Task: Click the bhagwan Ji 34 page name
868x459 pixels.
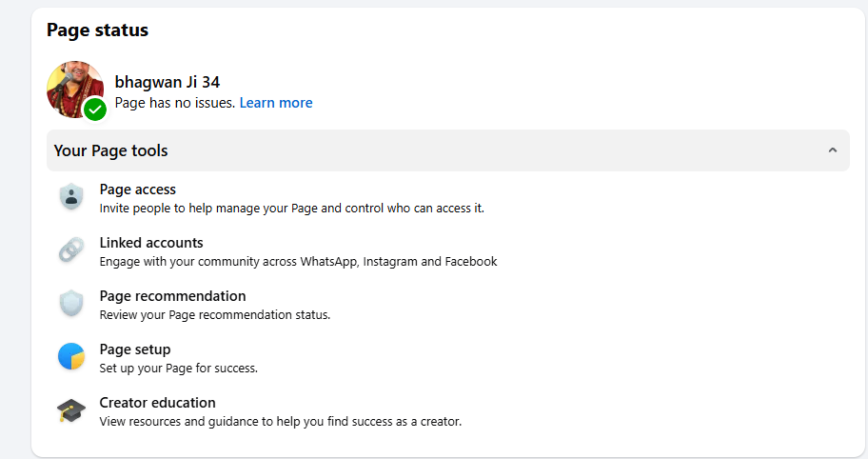Action: [x=167, y=82]
